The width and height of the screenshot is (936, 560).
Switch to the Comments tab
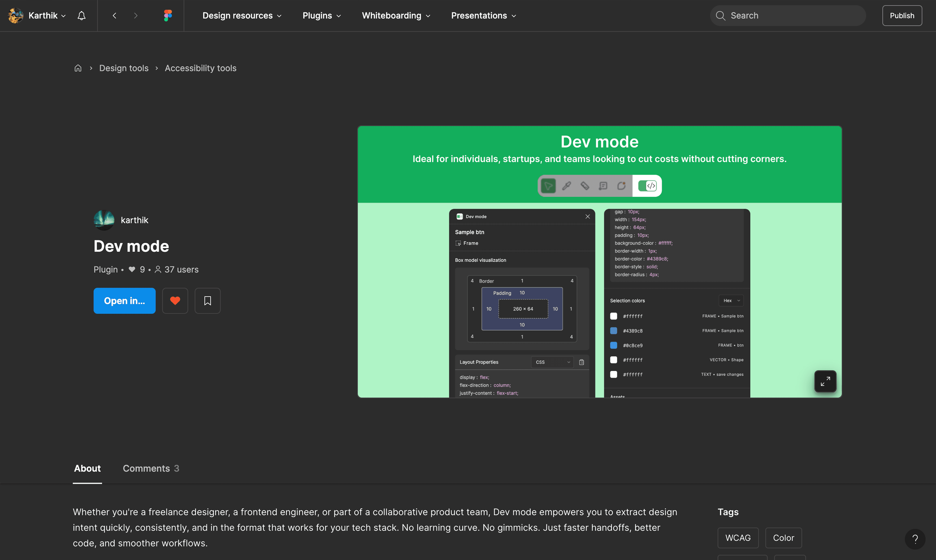coord(151,468)
